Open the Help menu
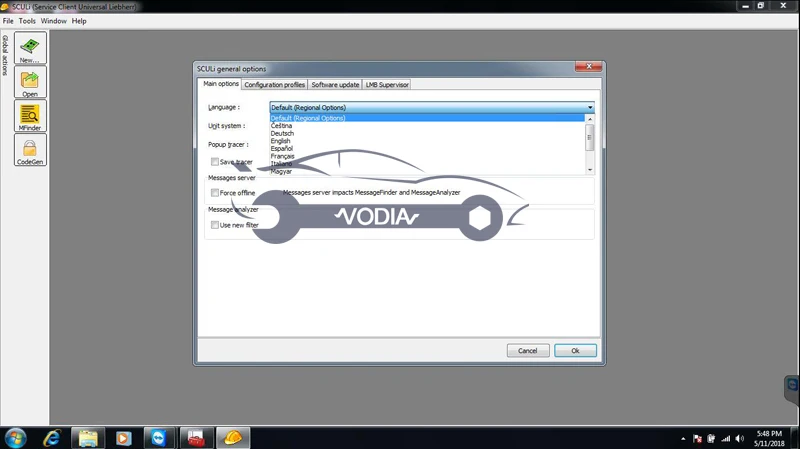 79,21
